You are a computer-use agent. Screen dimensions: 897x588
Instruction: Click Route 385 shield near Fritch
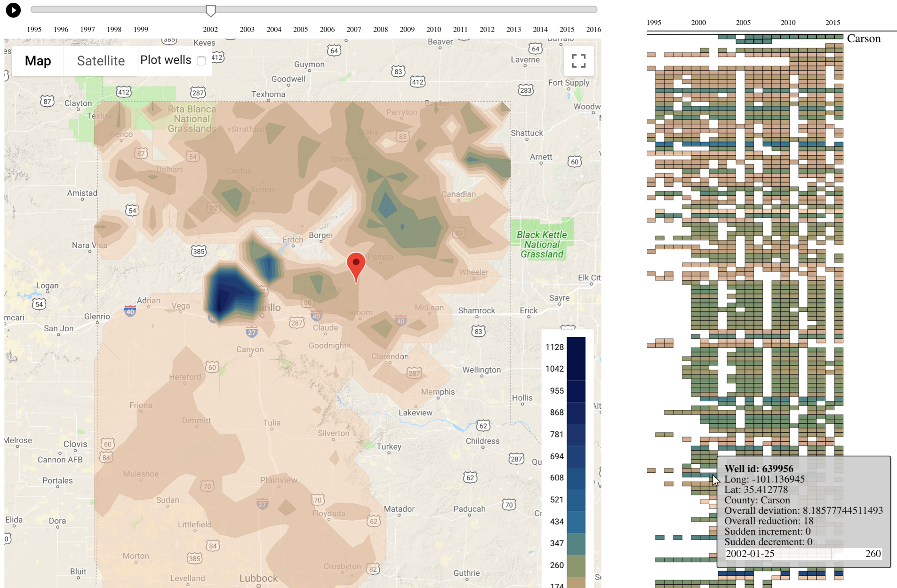(x=199, y=251)
